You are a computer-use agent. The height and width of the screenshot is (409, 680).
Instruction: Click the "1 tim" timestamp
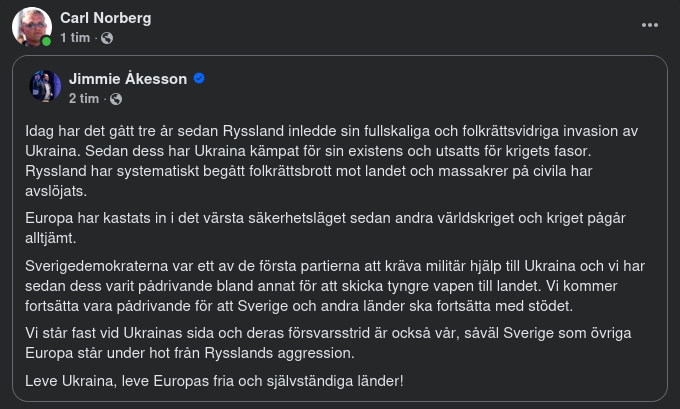(75, 38)
